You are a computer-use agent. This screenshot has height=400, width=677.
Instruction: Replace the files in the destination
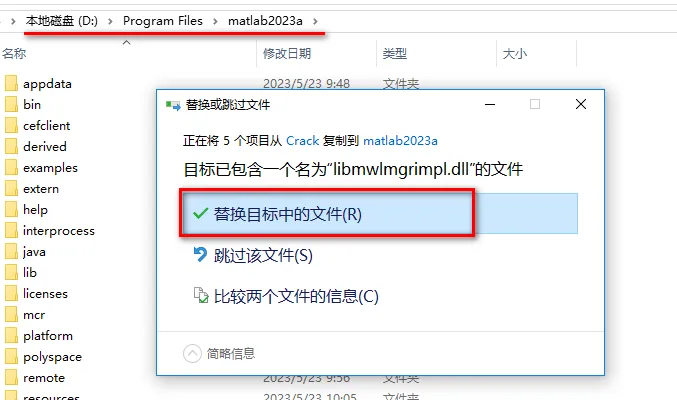(x=380, y=213)
